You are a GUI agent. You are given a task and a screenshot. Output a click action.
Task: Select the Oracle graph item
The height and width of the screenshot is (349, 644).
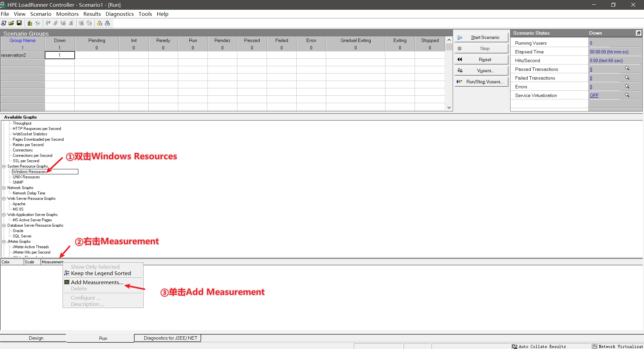(x=18, y=231)
